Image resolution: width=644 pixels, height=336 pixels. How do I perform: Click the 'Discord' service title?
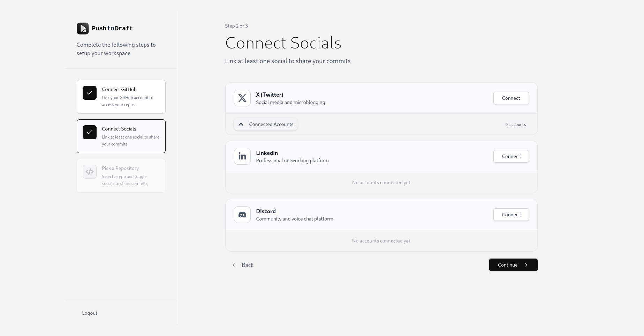(266, 211)
